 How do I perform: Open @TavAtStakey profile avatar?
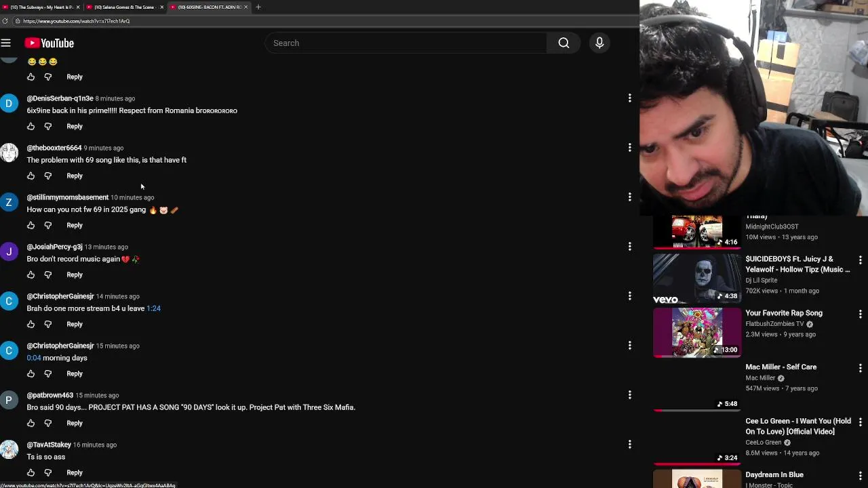click(9, 449)
